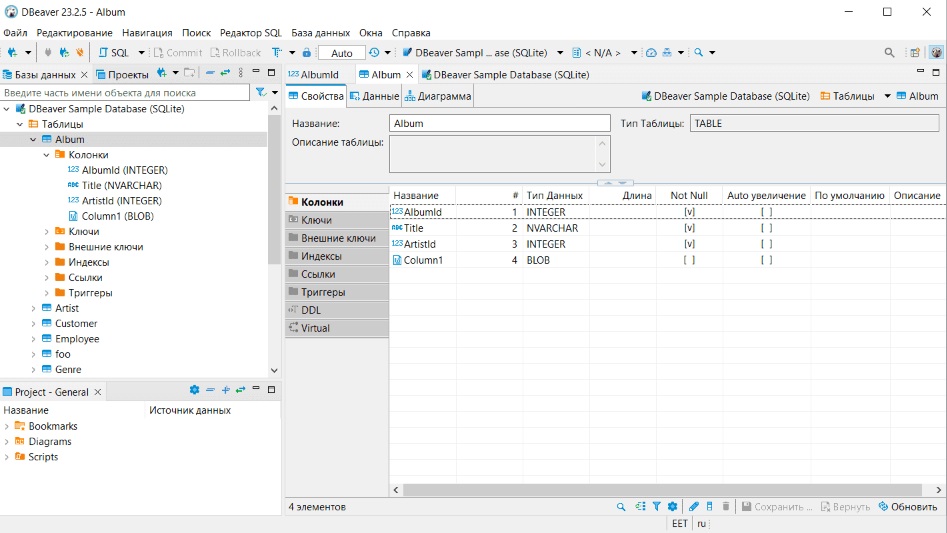This screenshot has height=533, width=947.
Task: Toggle Not Null checkbox for Column1 row
Action: coord(689,260)
